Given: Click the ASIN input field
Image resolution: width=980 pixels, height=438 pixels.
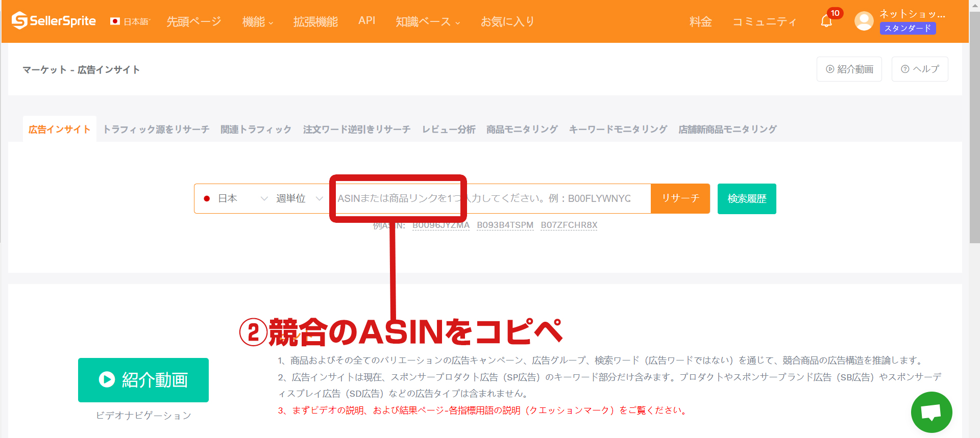Looking at the screenshot, I should tap(491, 198).
